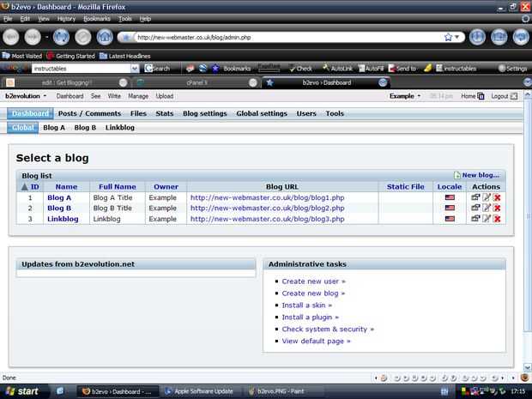Screen dimensions: 532x399
Task: Open toolbar Settings
Action: 512,69
